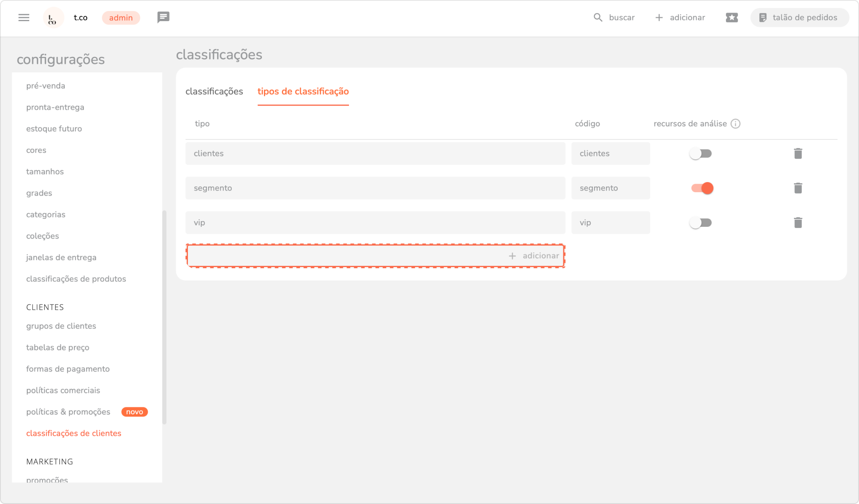
Task: Enable analysis resources for clientes
Action: (701, 154)
